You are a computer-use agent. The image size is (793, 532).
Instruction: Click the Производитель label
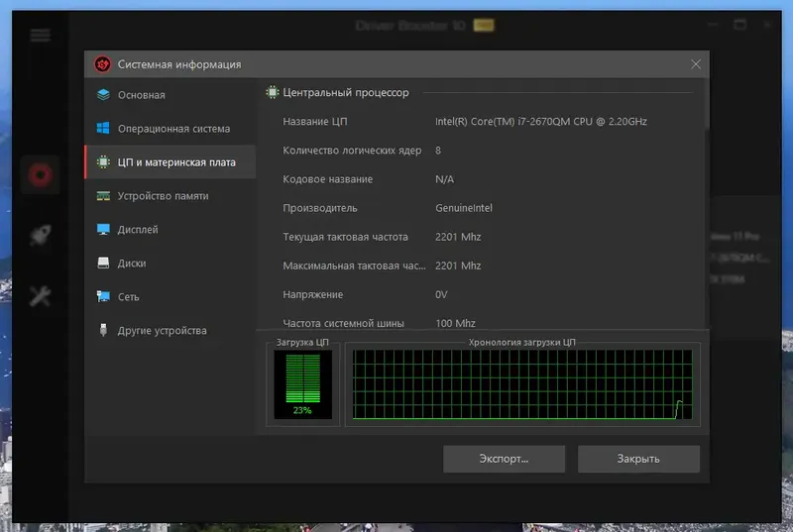(320, 208)
